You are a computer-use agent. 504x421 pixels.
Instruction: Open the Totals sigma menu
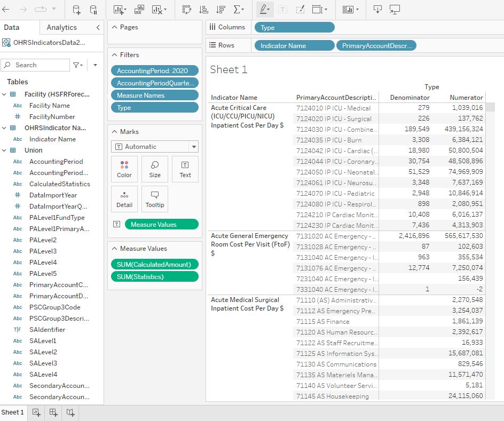239,10
